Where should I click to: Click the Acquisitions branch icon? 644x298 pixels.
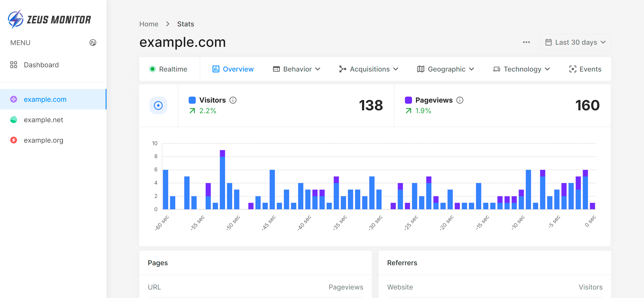tap(342, 69)
